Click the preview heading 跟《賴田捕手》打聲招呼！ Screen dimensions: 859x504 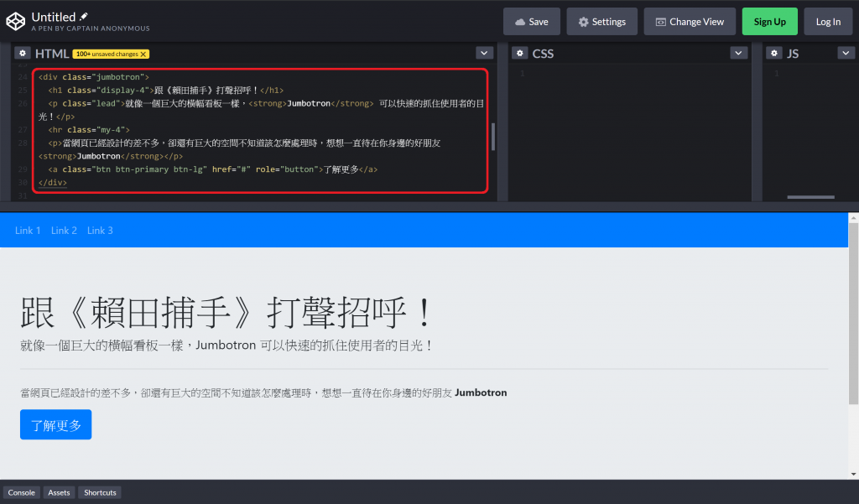[x=226, y=312]
